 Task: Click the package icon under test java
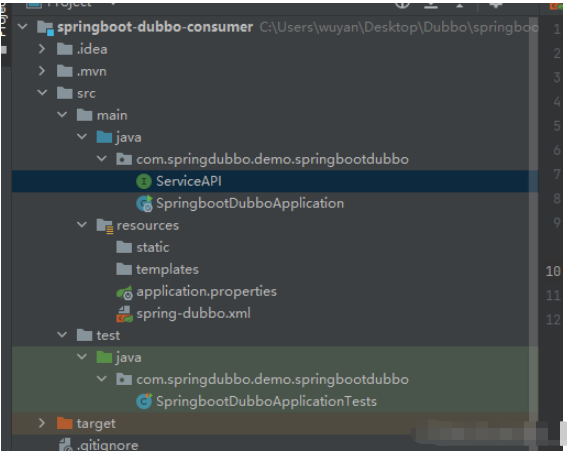pos(124,379)
